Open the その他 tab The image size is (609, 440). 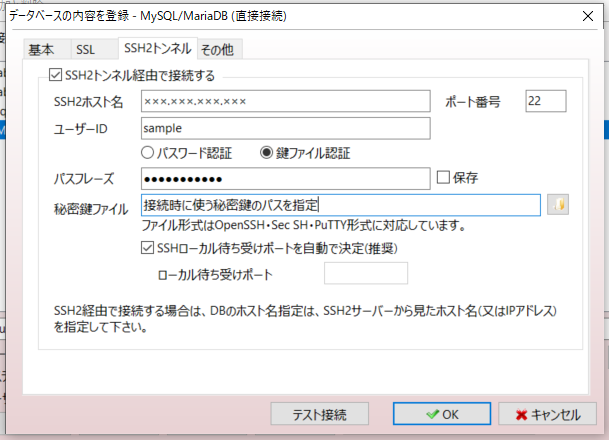point(218,50)
